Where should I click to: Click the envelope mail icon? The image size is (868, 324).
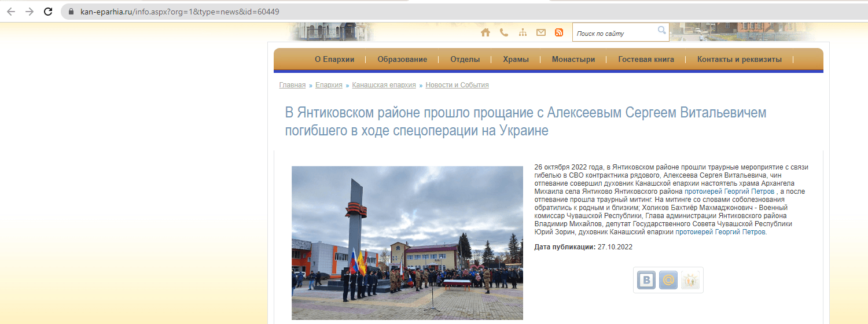(x=541, y=33)
